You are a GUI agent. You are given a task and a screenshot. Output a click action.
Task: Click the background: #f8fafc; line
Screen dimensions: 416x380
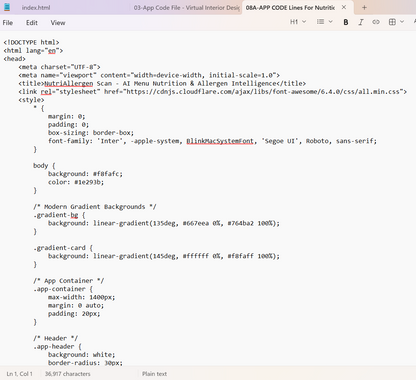tap(85, 174)
